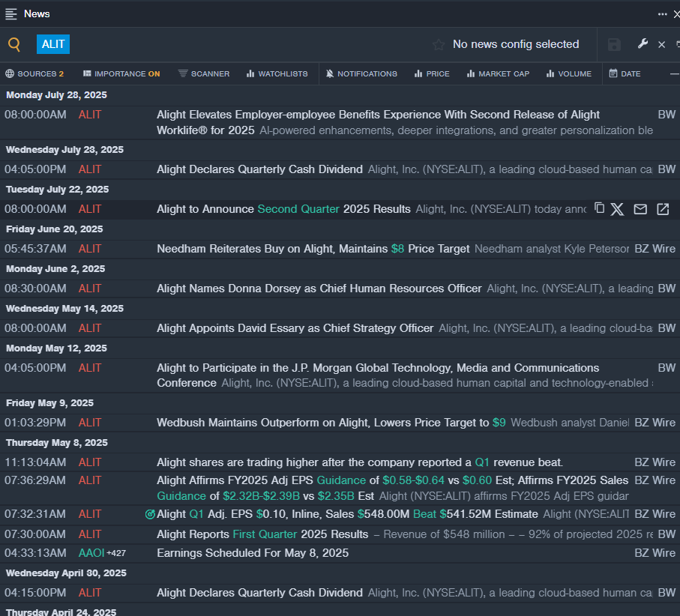680x616 pixels.
Task: Share the Second Quarter headline on X
Action: point(617,209)
